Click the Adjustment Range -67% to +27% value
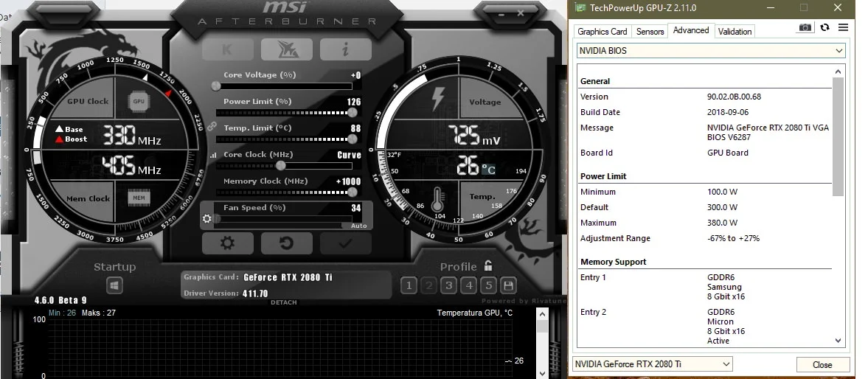 [734, 238]
